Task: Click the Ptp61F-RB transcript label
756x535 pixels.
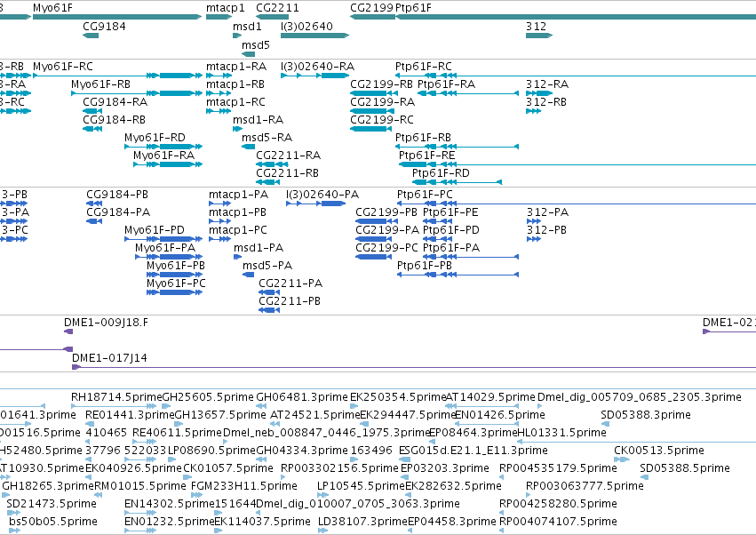Action: [x=423, y=138]
